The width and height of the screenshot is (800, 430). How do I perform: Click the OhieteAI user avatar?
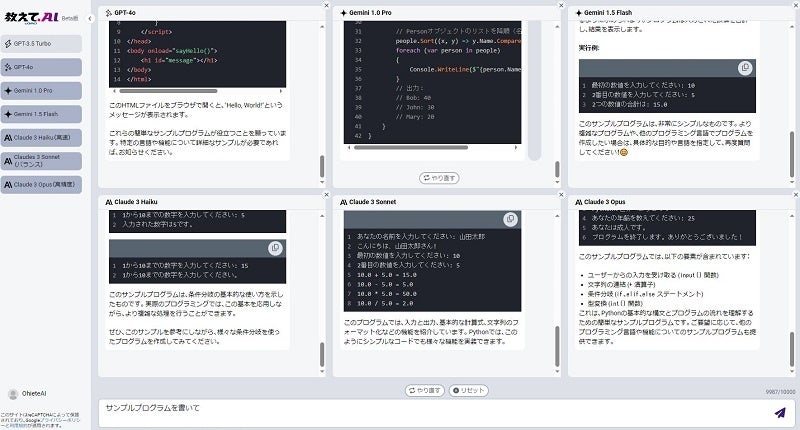tap(13, 394)
